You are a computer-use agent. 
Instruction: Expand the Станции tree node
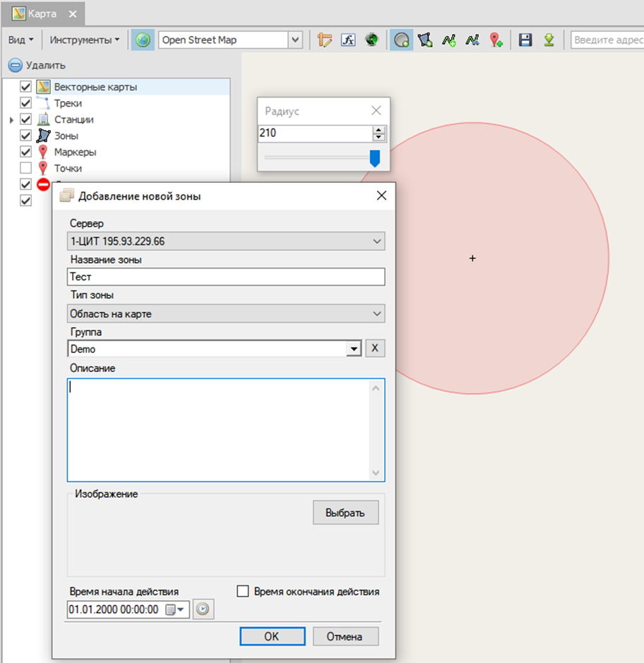(12, 120)
